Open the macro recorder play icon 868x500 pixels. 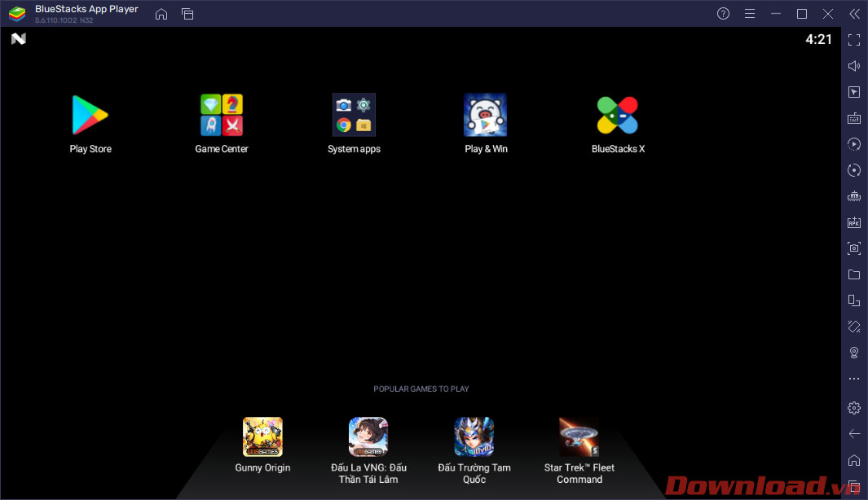[854, 144]
